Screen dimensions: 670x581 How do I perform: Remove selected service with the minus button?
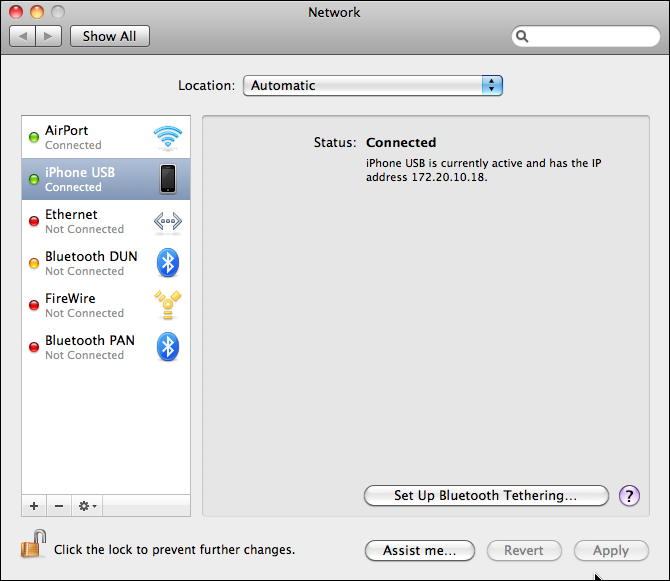tap(59, 506)
